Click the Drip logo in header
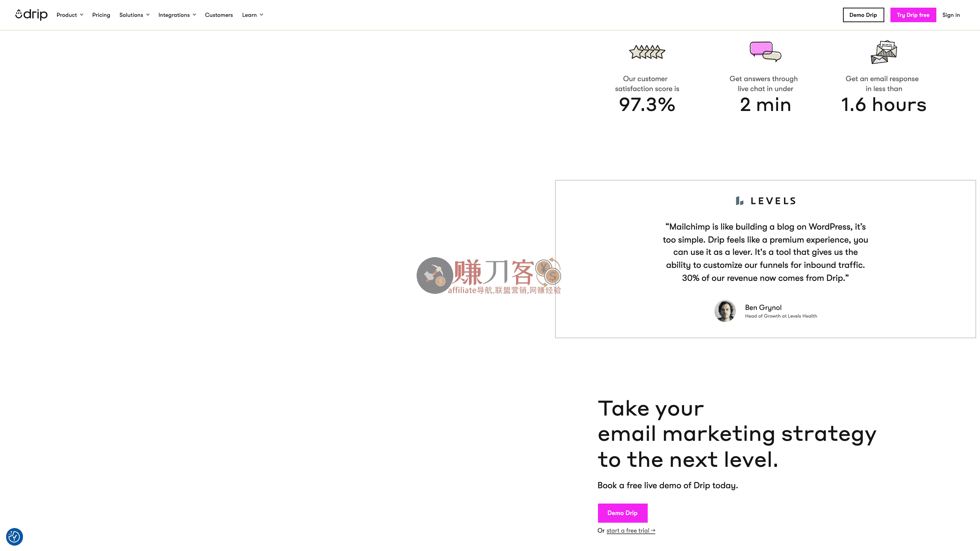This screenshot has width=980, height=551. 31,15
